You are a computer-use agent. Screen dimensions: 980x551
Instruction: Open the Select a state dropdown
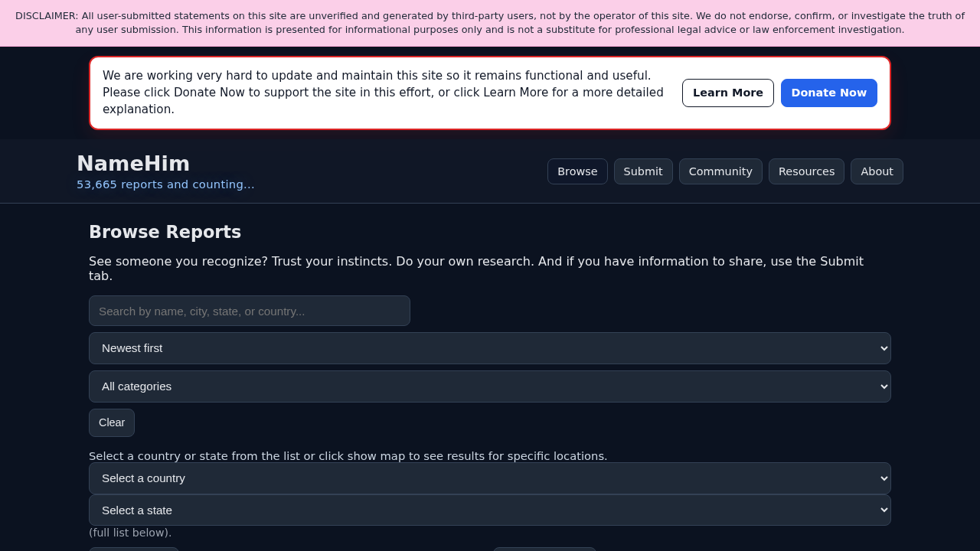pyautogui.click(x=490, y=510)
